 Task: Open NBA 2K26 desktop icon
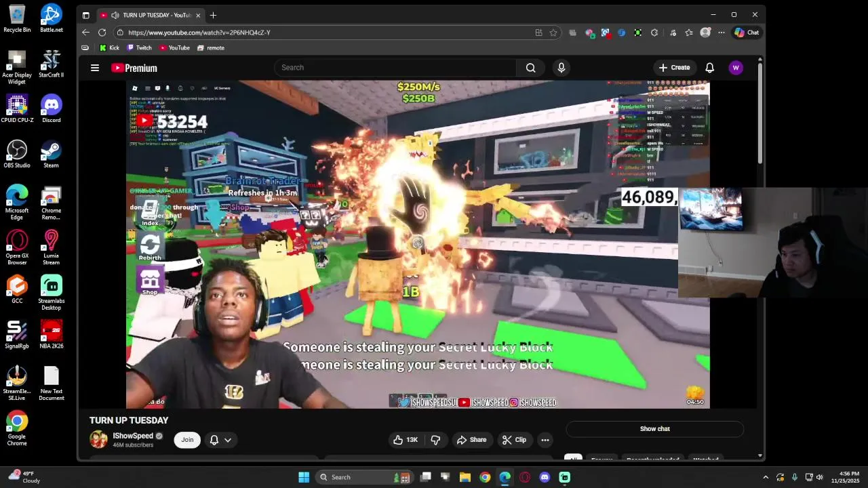point(52,334)
